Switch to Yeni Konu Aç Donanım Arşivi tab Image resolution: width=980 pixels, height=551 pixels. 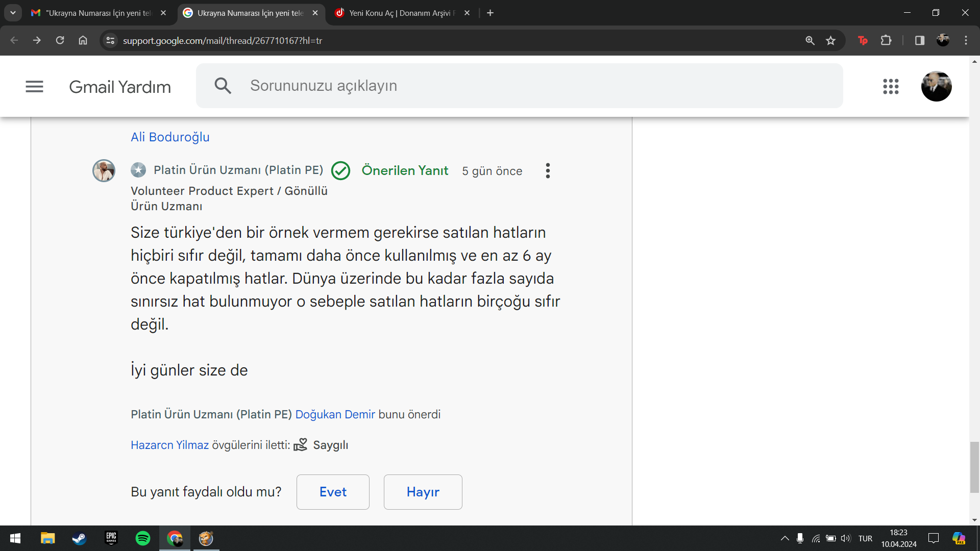pos(401,13)
